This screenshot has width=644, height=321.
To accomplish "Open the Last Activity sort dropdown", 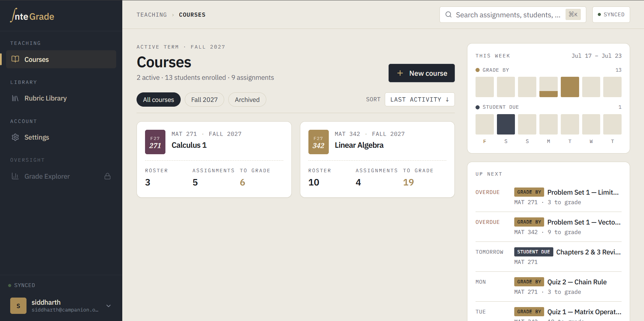I will [x=419, y=99].
